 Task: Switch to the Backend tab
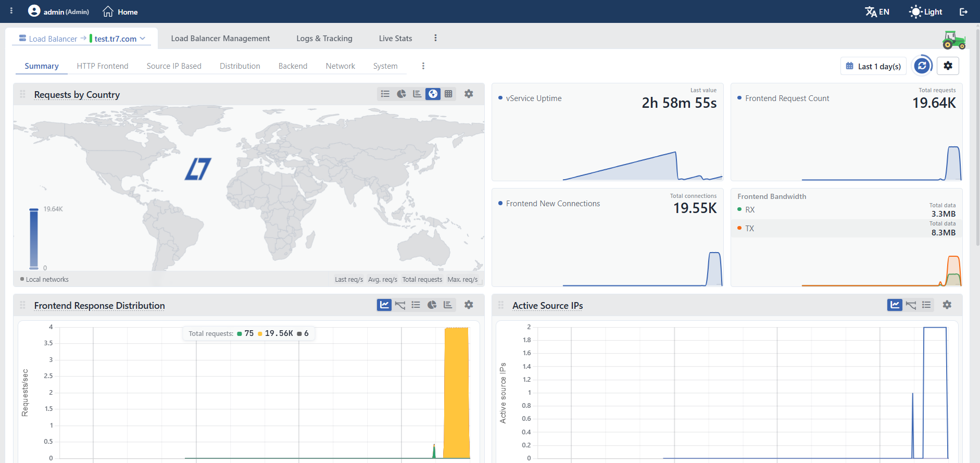[293, 66]
